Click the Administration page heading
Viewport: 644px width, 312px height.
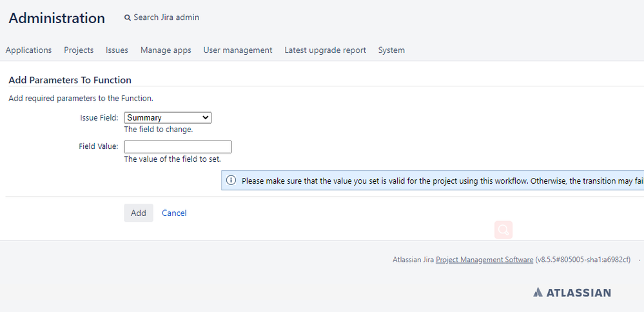coord(57,18)
